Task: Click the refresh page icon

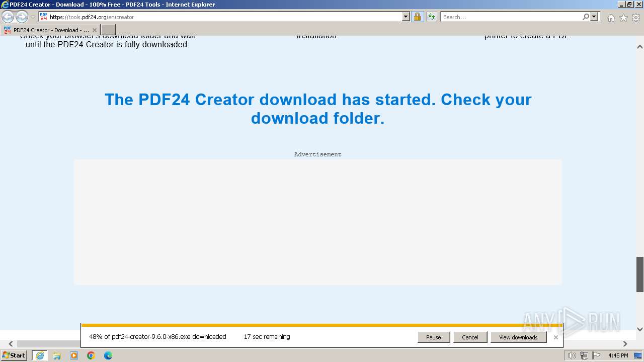Action: pos(432,17)
